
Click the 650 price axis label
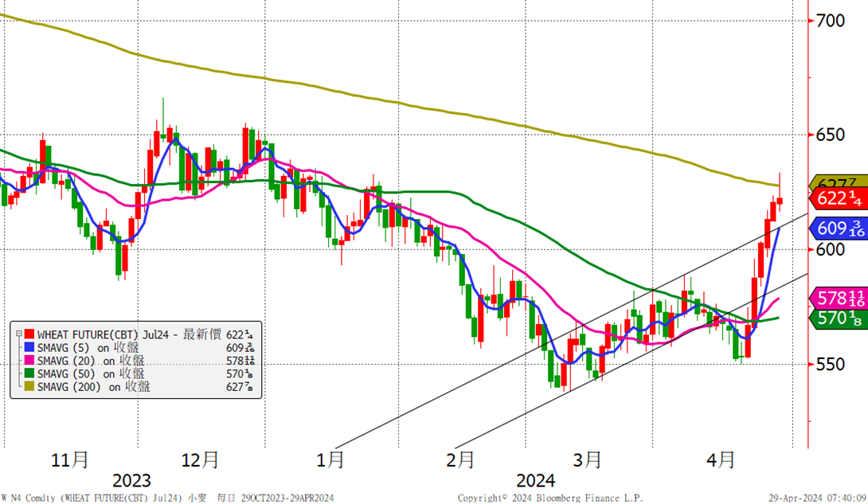pos(831,135)
